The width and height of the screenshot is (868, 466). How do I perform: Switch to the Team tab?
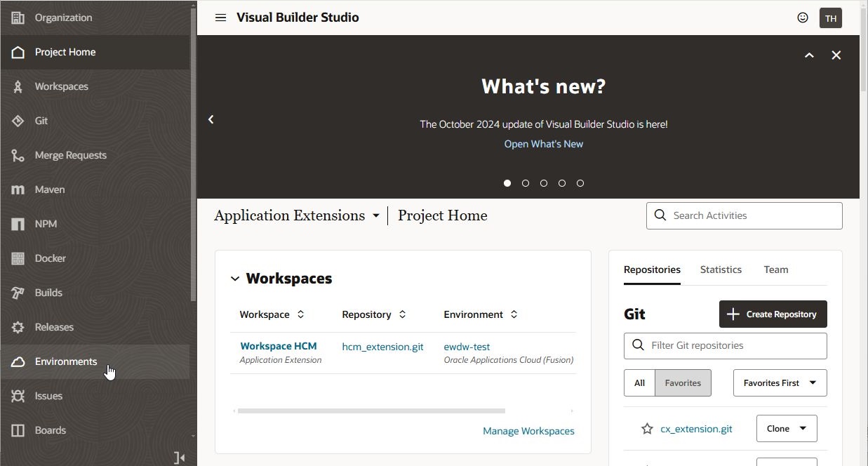(775, 269)
